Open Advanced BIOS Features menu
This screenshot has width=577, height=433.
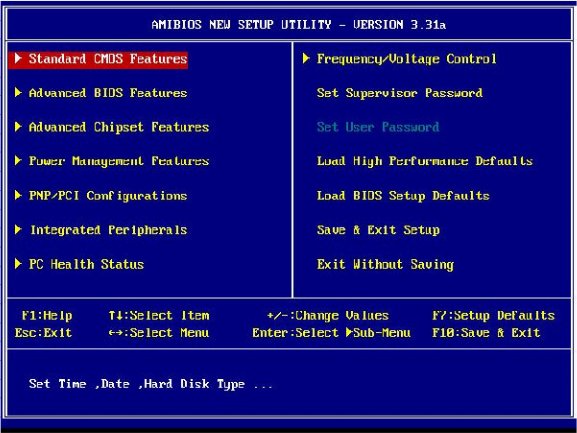(x=108, y=93)
